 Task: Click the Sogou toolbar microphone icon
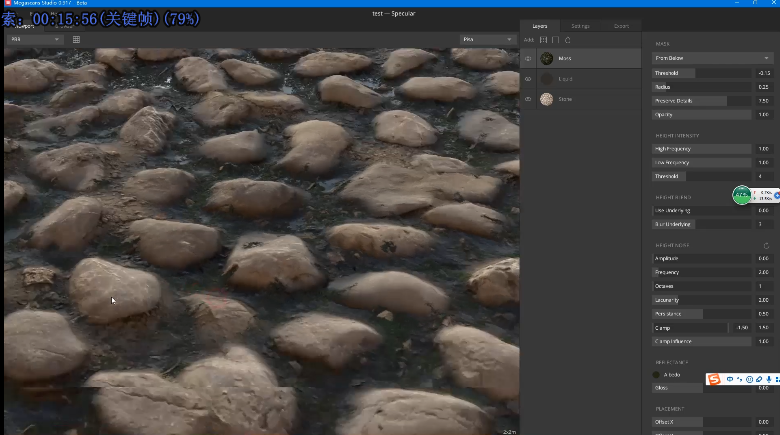point(769,379)
